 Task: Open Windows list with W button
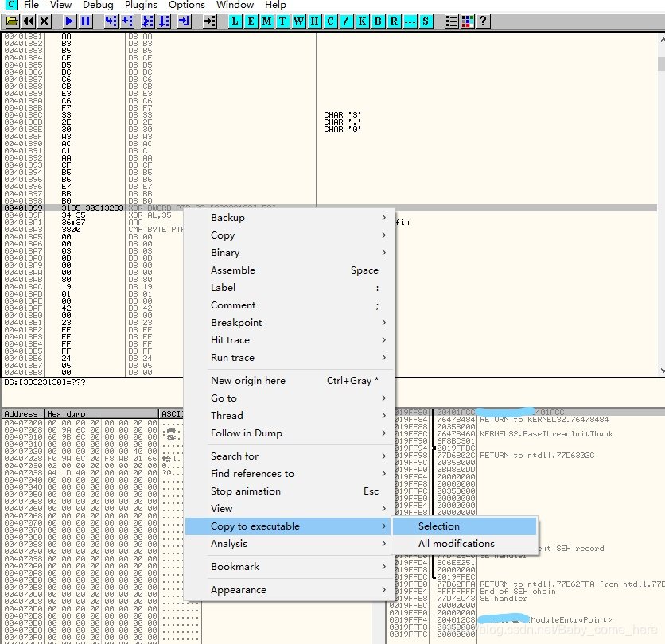tap(298, 21)
